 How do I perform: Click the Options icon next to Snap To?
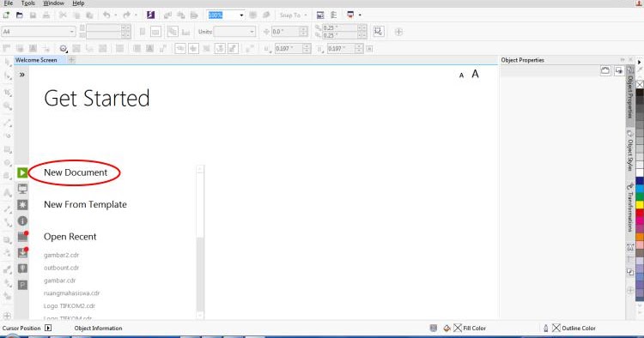[x=320, y=15]
